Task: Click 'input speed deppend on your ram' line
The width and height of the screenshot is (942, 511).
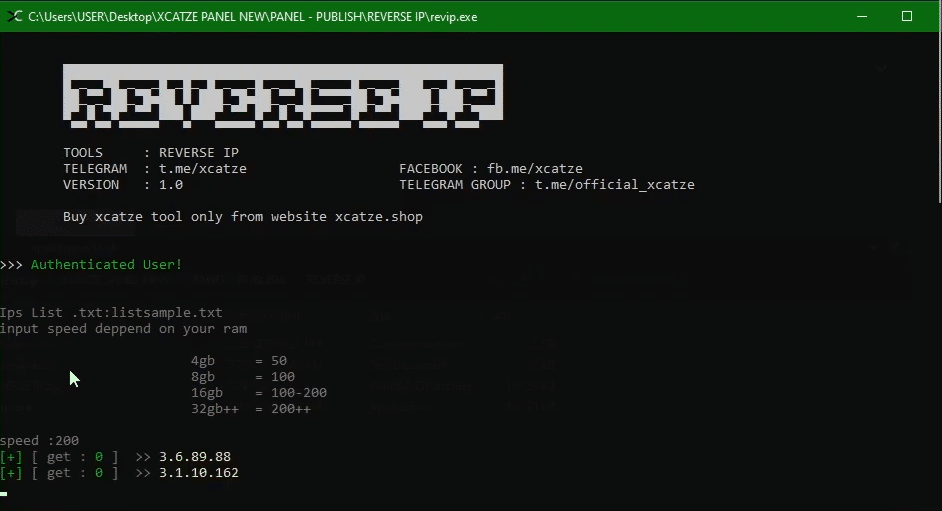Action: point(123,329)
